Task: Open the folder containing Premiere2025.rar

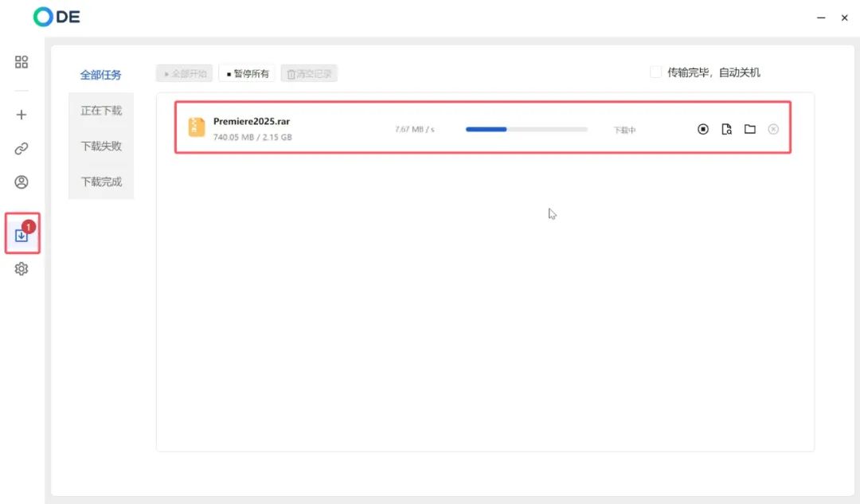Action: coord(749,129)
